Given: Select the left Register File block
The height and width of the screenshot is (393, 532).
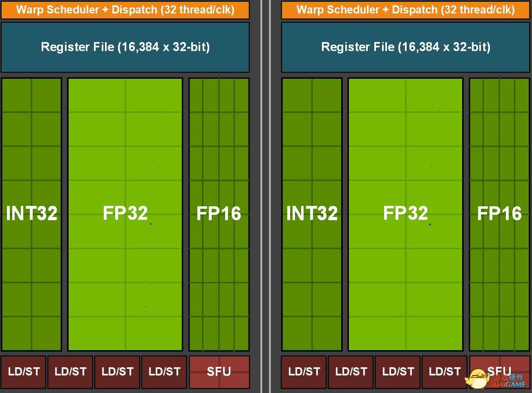Looking at the screenshot, I should pos(125,47).
